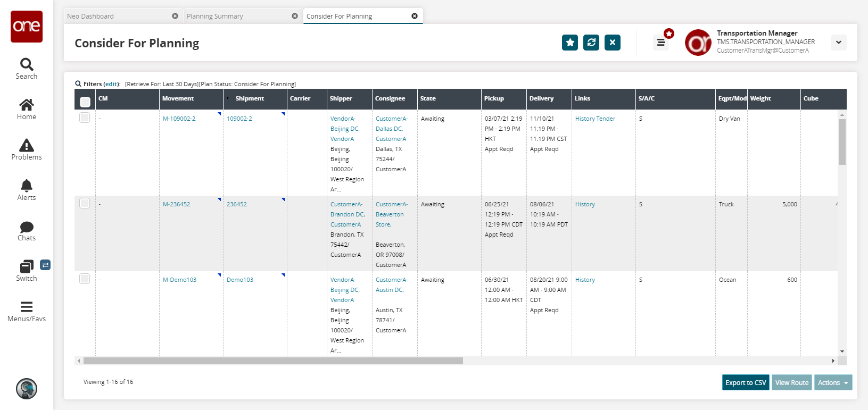The width and height of the screenshot is (868, 410).
Task: Add page to favorites with star button
Action: pyautogui.click(x=570, y=43)
